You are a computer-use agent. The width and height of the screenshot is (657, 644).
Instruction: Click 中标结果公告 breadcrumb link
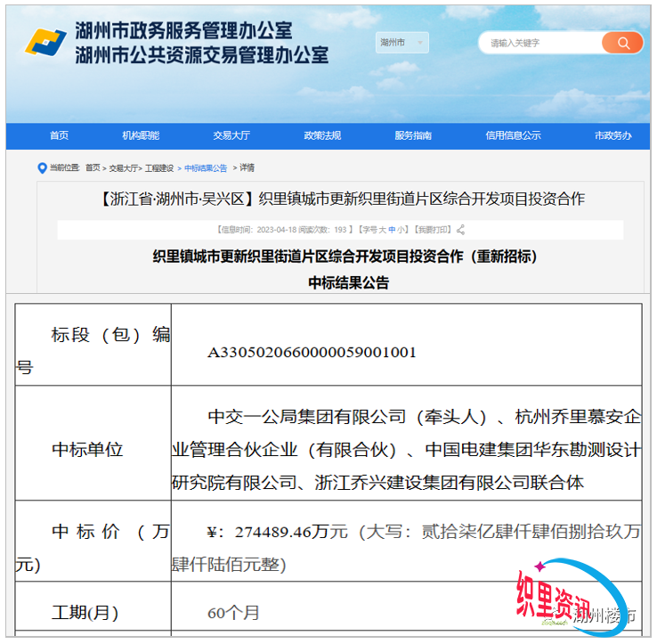point(206,168)
